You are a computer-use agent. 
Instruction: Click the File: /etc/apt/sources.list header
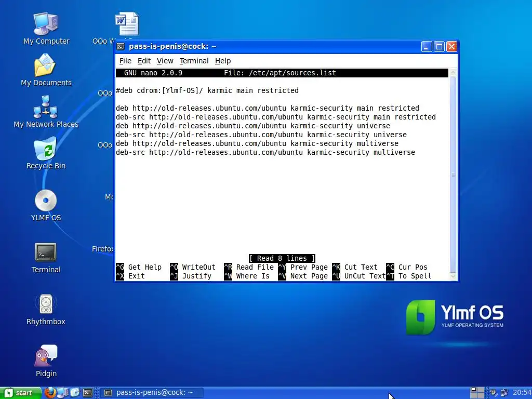pos(280,73)
